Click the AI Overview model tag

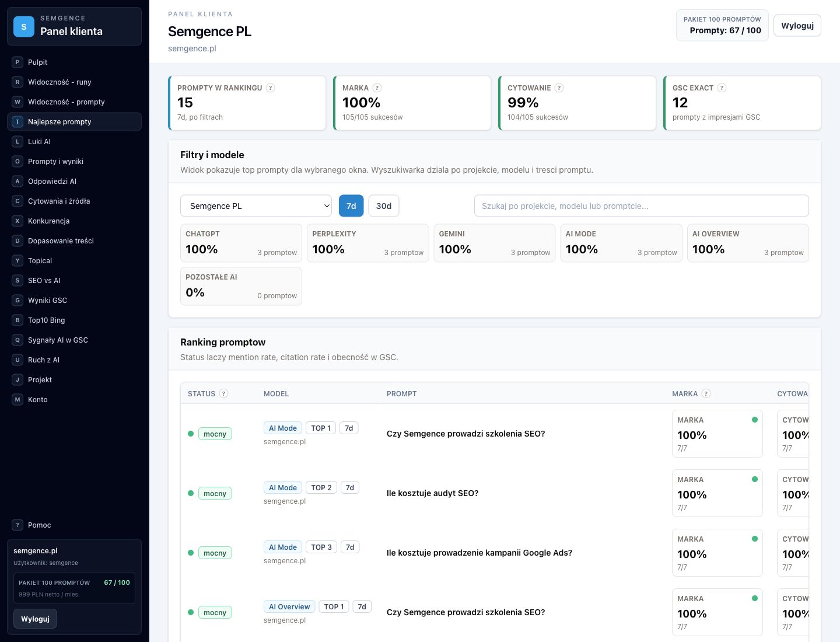pos(289,606)
